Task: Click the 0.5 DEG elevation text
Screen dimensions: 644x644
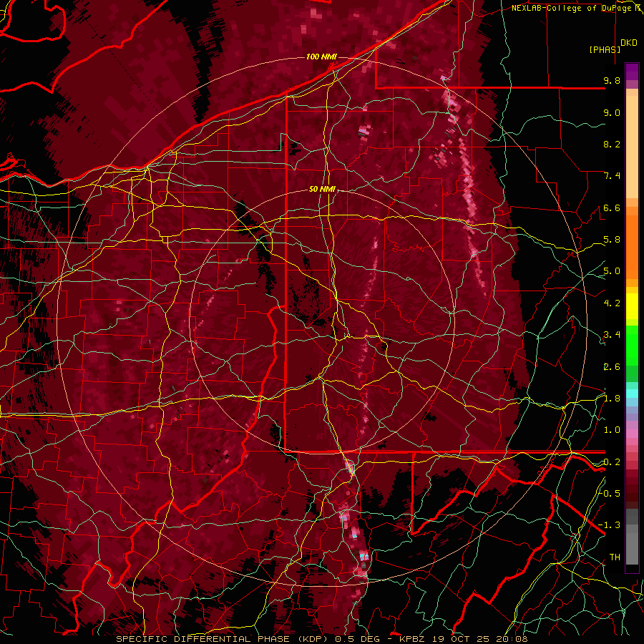Action: pos(357,639)
